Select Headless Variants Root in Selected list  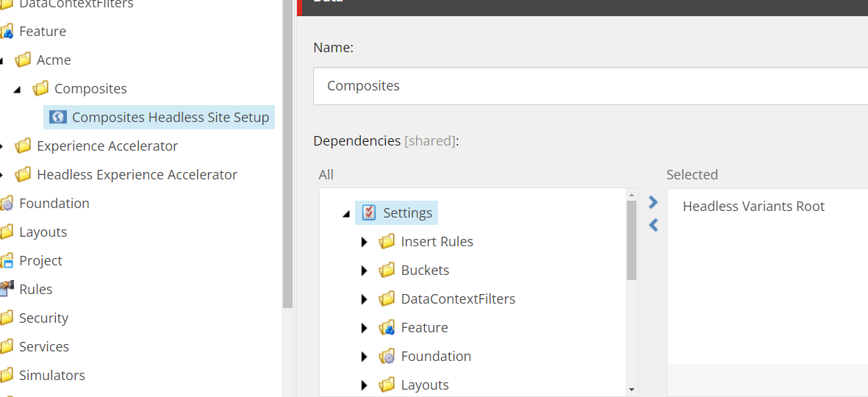coord(753,207)
